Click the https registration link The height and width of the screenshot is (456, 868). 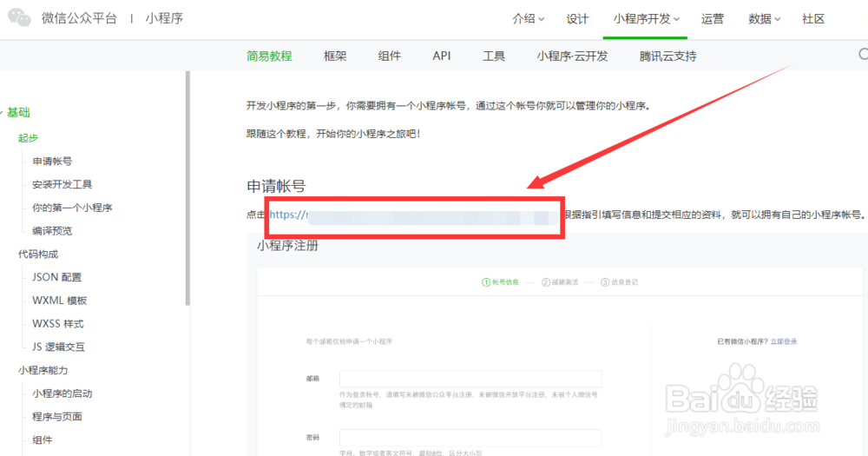[414, 215]
